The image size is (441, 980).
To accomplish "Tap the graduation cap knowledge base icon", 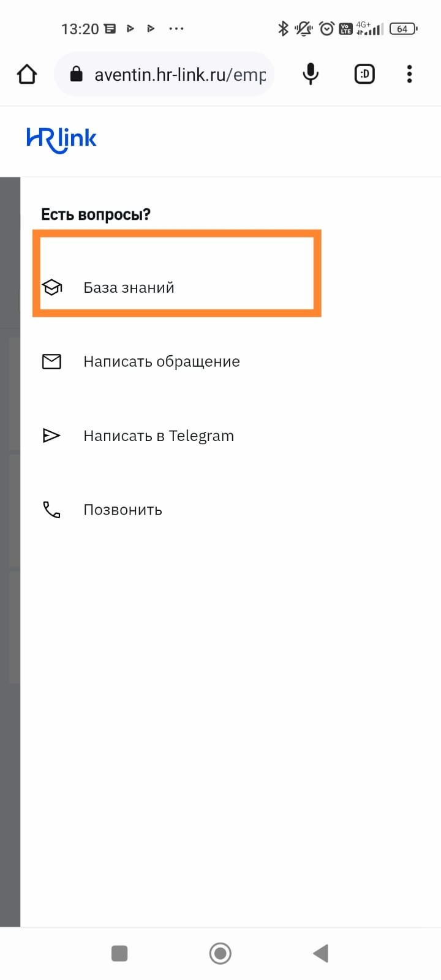I will click(x=52, y=287).
